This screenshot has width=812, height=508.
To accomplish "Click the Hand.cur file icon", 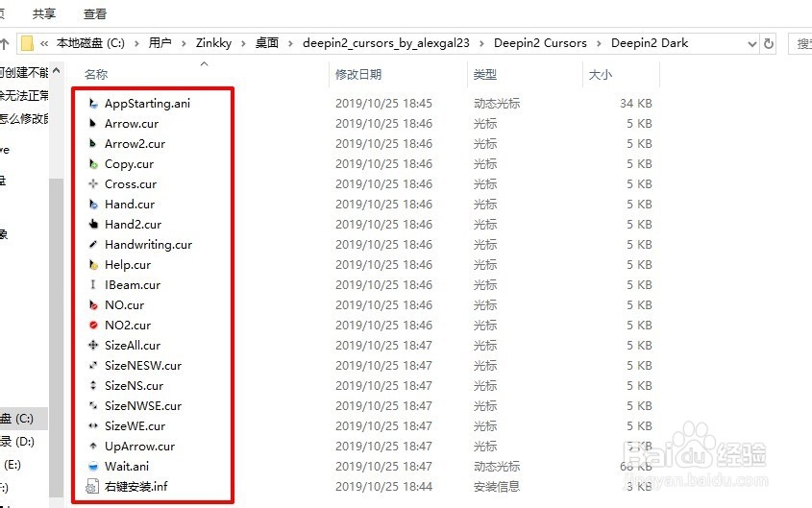I will click(93, 205).
